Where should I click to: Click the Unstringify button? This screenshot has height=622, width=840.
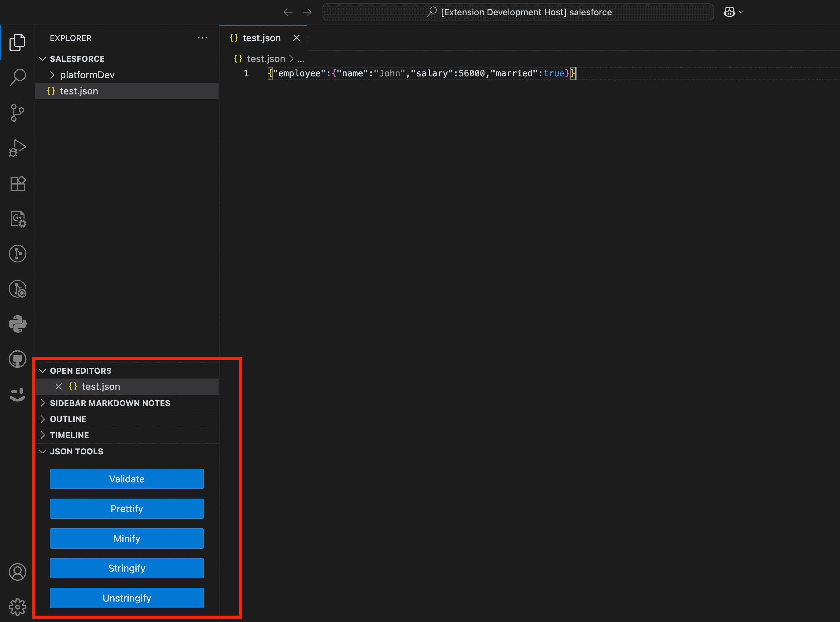(127, 598)
